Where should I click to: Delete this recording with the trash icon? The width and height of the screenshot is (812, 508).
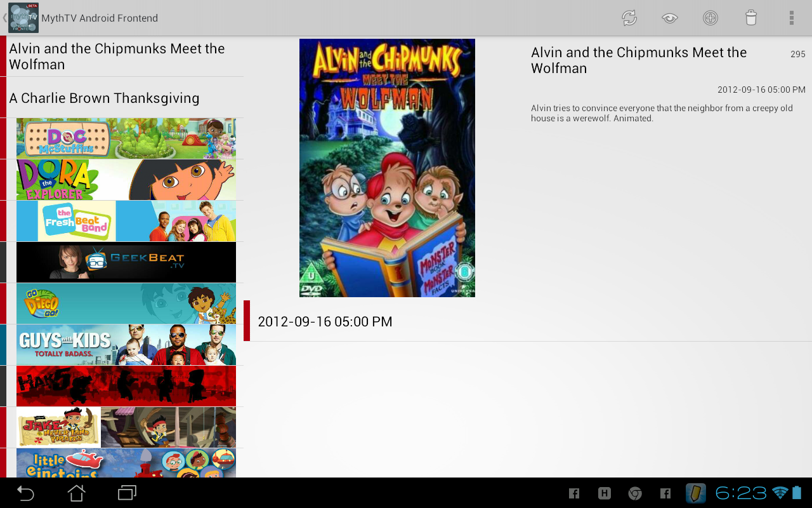[751, 18]
